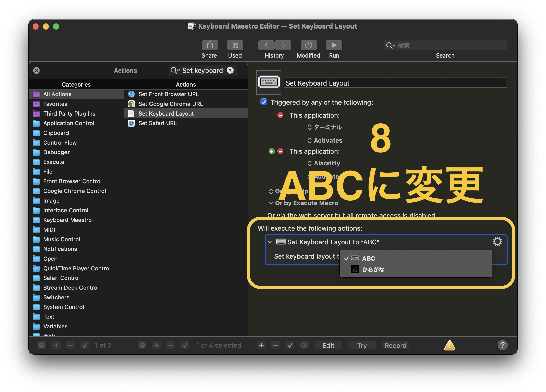Add a new trigger with green plus button

coord(272,151)
